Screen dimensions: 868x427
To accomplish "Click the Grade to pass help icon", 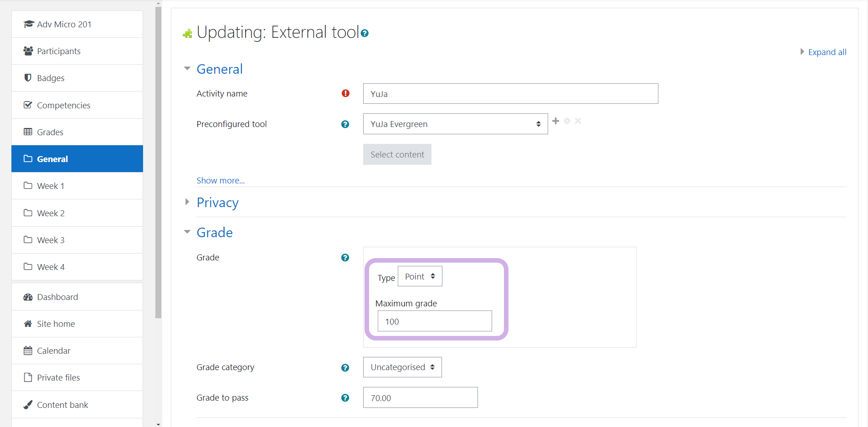I will (345, 398).
